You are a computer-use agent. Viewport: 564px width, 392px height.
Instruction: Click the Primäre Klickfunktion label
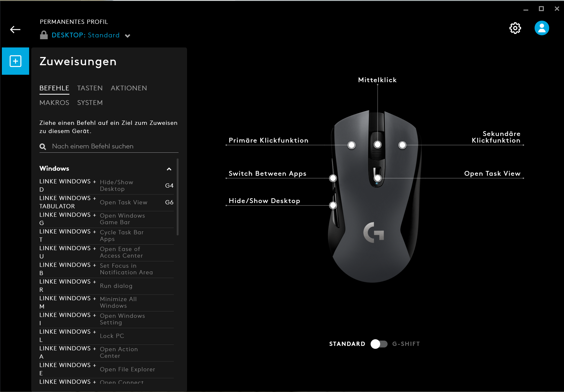(268, 140)
